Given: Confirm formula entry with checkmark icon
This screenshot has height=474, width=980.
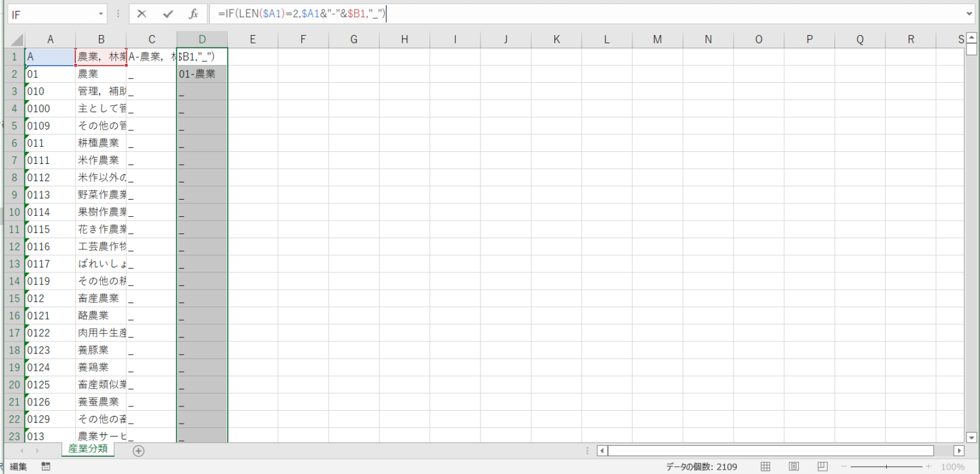Looking at the screenshot, I should (x=168, y=13).
